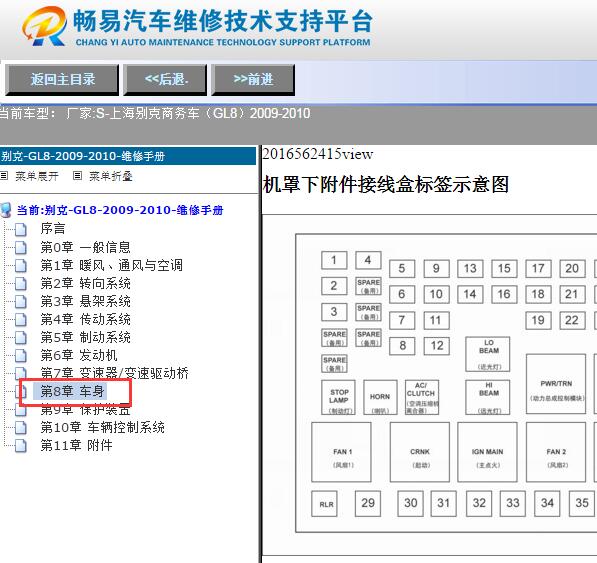597x563 pixels.
Task: Click fuse 4 in the diagram
Action: (x=368, y=260)
